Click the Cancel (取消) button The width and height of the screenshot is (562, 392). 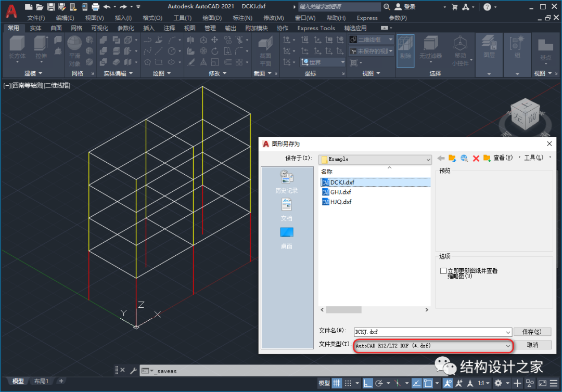point(533,345)
